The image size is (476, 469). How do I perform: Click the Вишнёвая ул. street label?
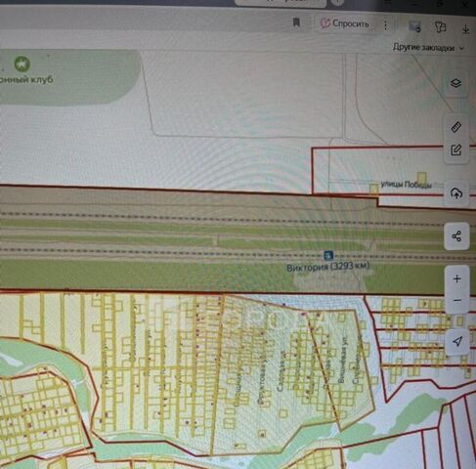point(342,359)
